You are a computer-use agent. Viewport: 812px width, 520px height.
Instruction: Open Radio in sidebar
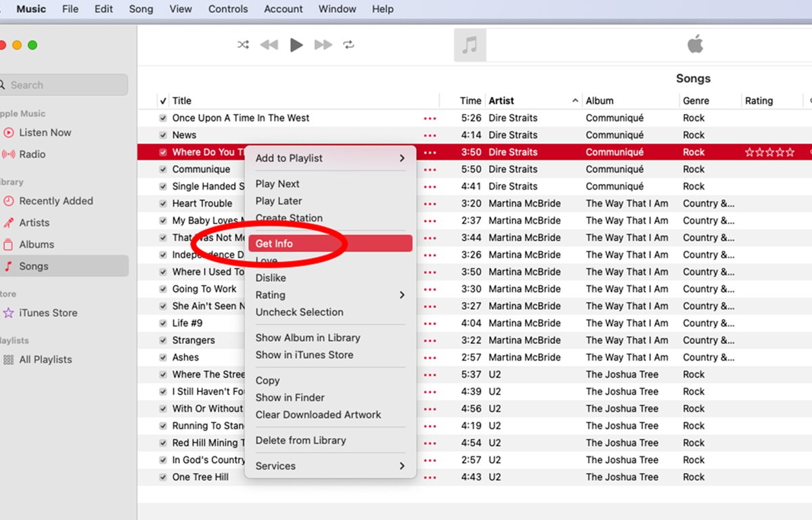pos(32,154)
